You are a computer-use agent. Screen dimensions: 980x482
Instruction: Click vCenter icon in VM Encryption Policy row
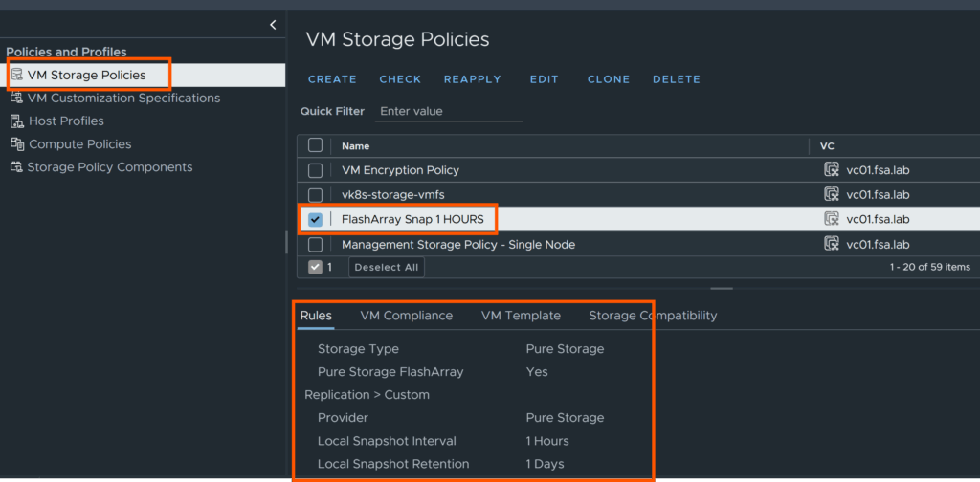(832, 170)
